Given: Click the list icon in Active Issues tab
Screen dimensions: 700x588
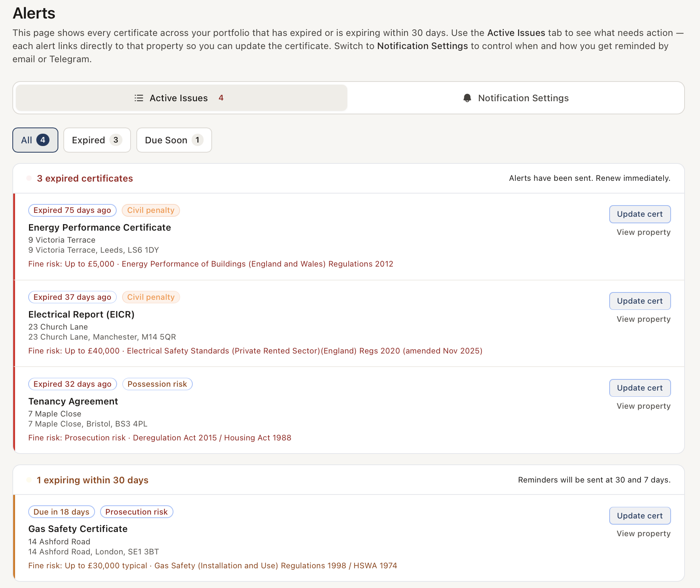Looking at the screenshot, I should 138,98.
